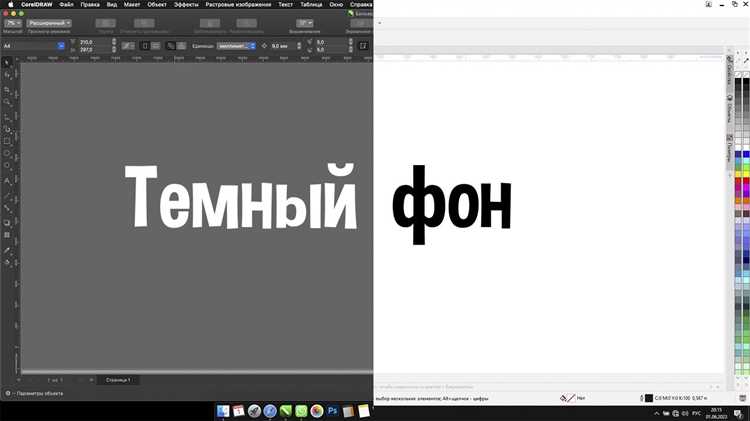The width and height of the screenshot is (750, 421).
Task: Open the Эффекты menu
Action: pos(186,5)
